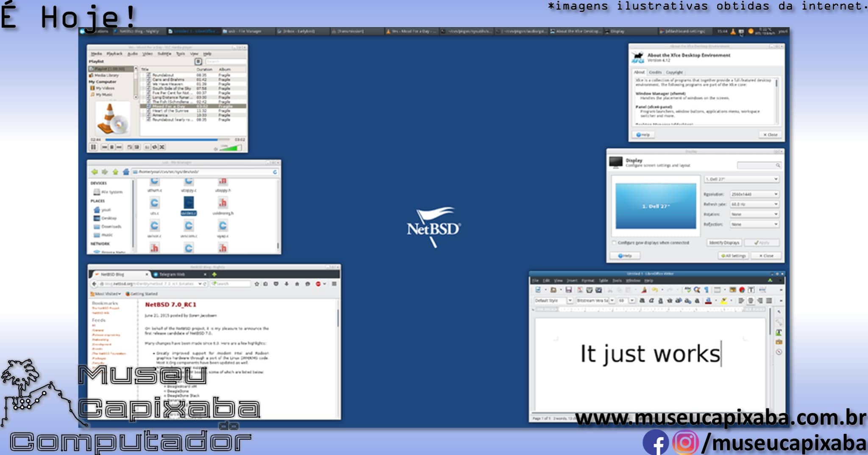Open Desktop in the Places list
This screenshot has height=455, width=868.
click(x=105, y=218)
